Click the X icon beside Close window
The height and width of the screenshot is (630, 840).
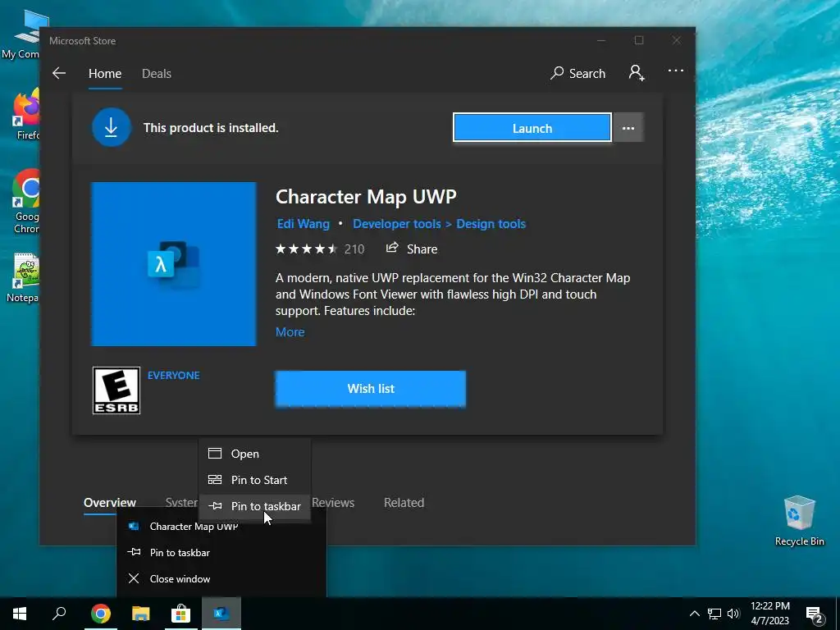[134, 578]
